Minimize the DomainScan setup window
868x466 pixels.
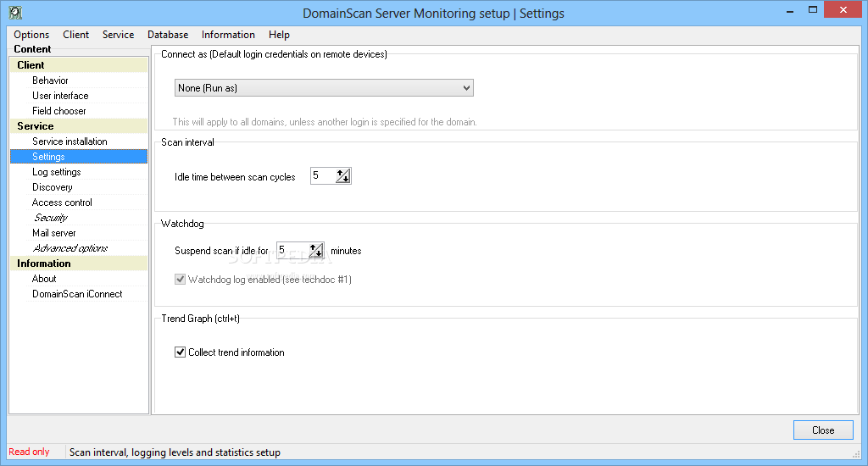pyautogui.click(x=790, y=10)
